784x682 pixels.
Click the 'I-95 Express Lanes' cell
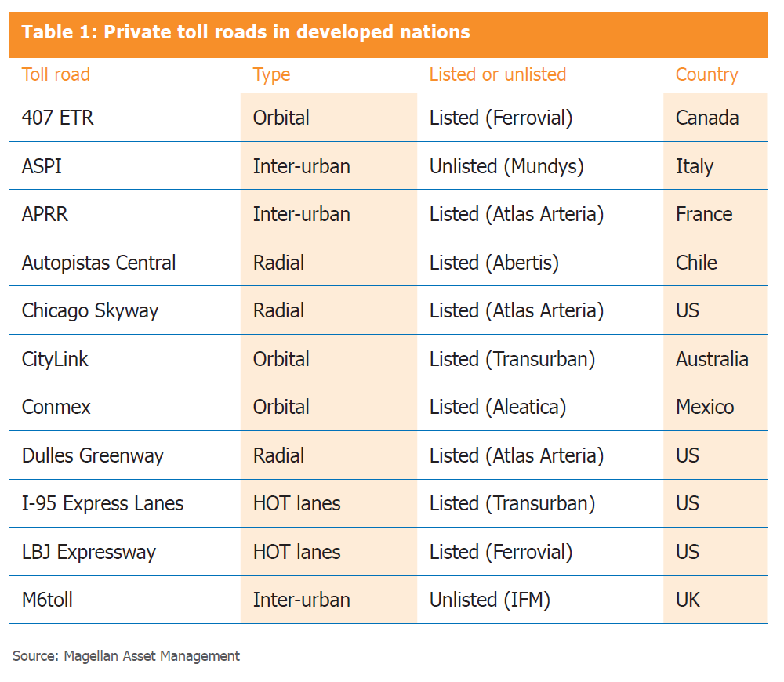click(103, 503)
